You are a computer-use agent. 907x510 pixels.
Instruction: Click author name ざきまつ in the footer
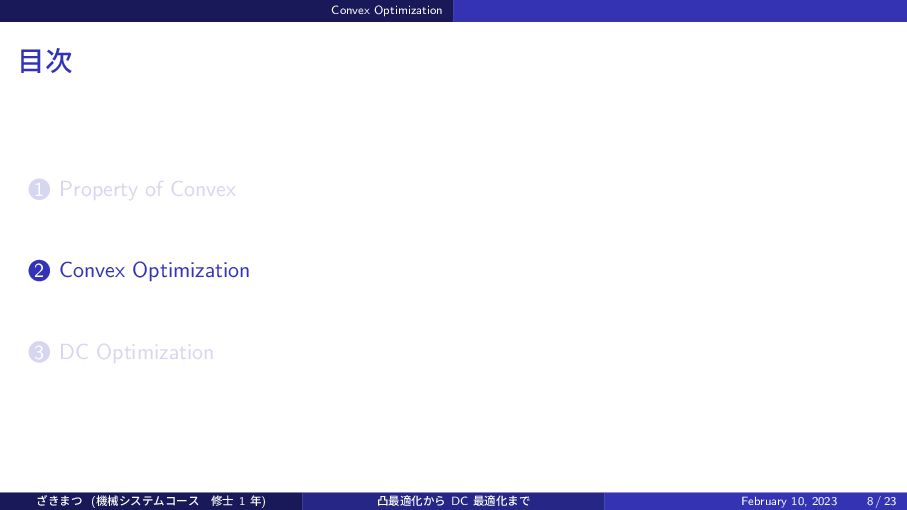[x=60, y=501]
